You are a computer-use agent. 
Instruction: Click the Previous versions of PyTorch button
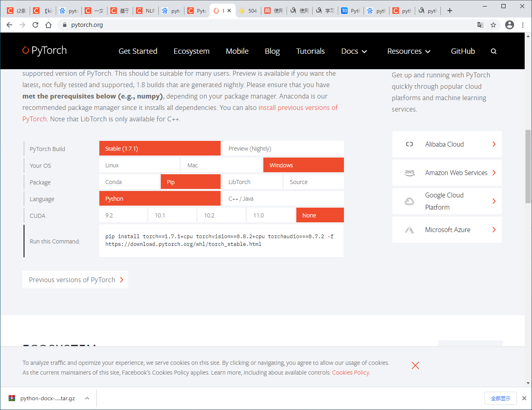(x=75, y=279)
